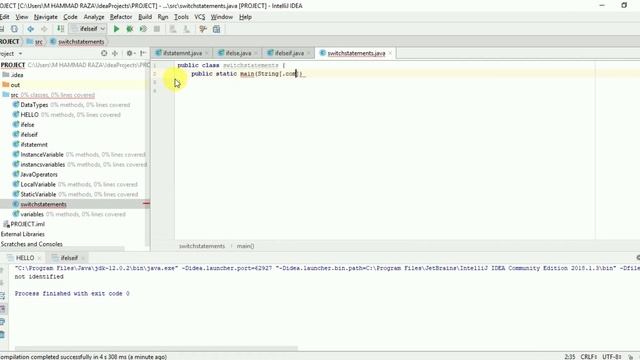
Task: Open the Build menu
Action: [x=145, y=17]
